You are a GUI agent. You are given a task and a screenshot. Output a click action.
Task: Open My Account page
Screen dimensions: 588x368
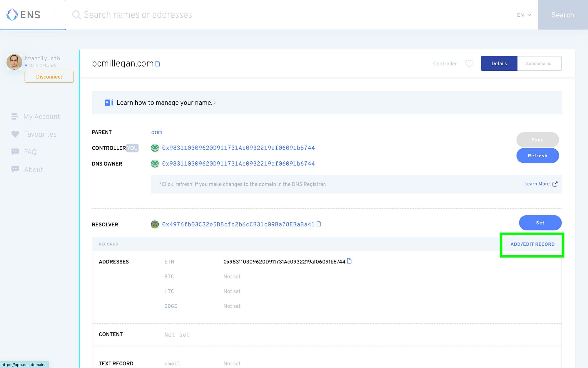click(x=42, y=117)
